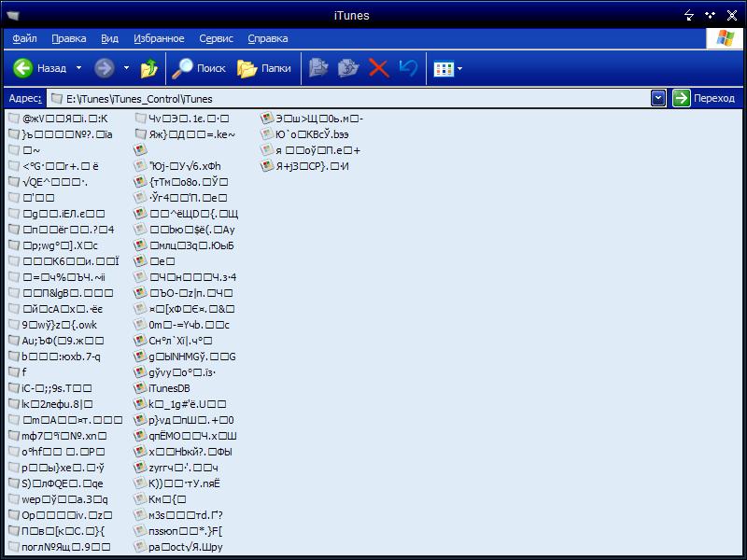Click the window system menu icon in title bar

pyautogui.click(x=13, y=16)
